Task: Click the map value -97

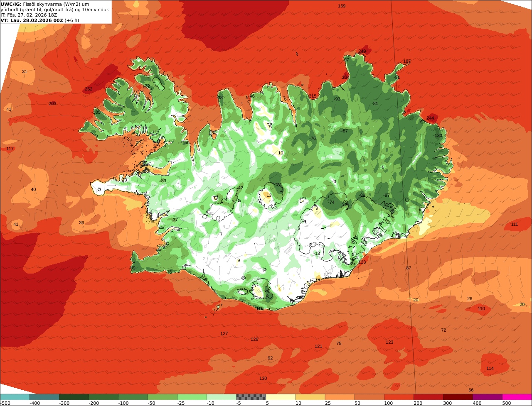Action: [x=386, y=195]
